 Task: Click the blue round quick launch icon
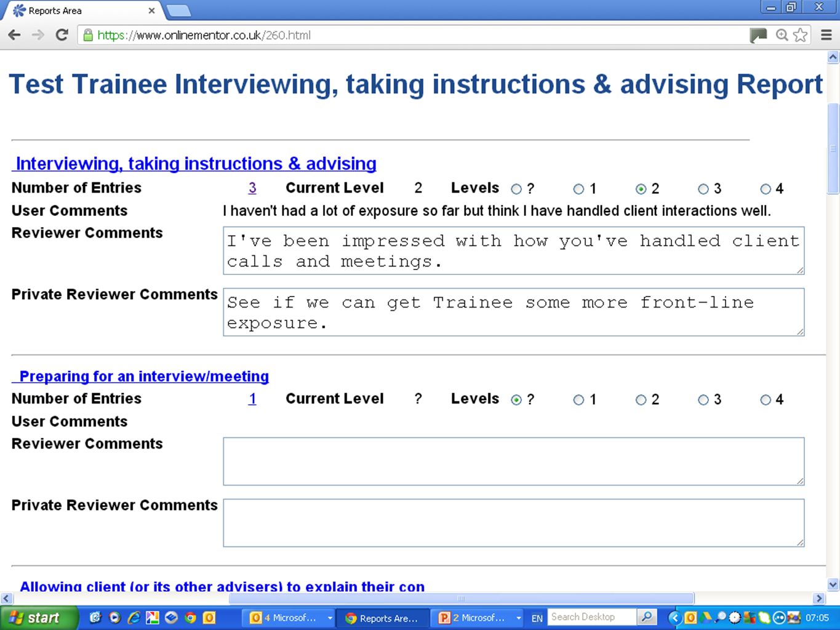coord(172,618)
